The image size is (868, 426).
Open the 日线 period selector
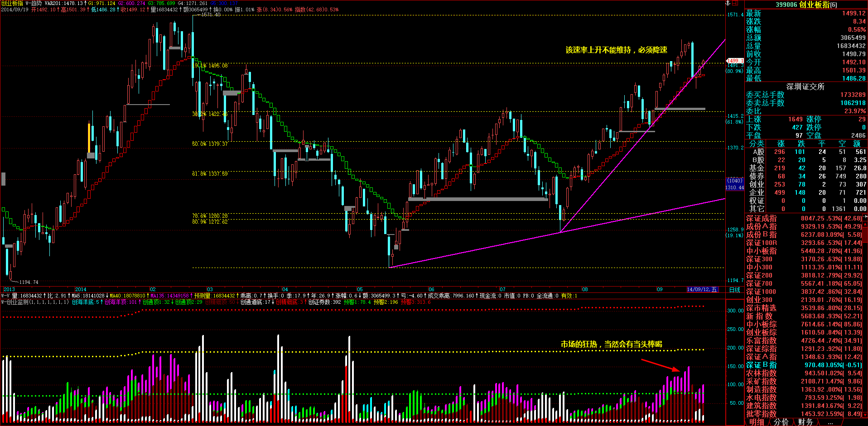click(735, 289)
